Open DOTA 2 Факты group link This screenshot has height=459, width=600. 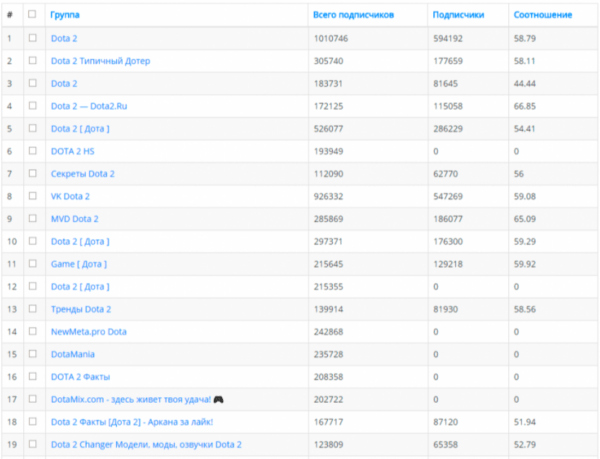(80, 377)
